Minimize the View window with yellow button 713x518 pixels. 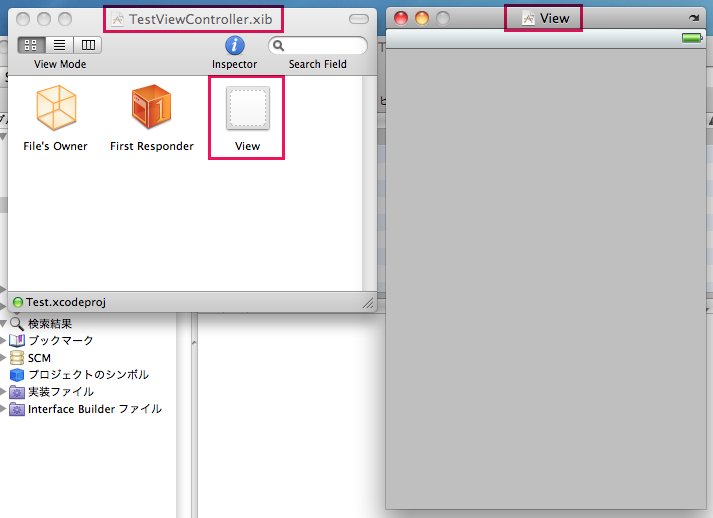(422, 18)
